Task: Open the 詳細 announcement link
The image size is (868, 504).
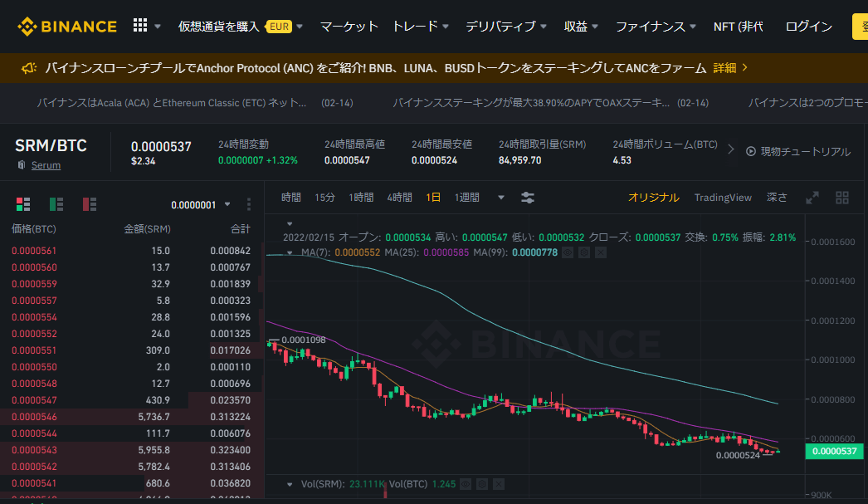Action: click(730, 67)
